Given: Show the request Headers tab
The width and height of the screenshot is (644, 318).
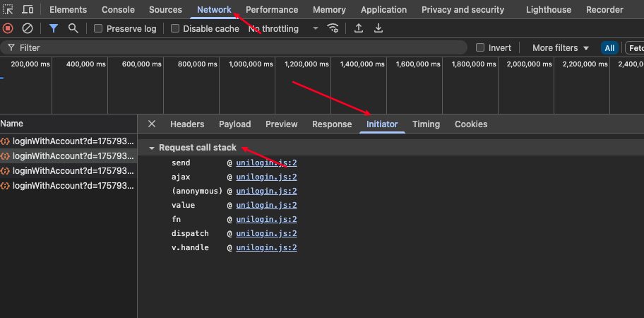Looking at the screenshot, I should pyautogui.click(x=187, y=124).
